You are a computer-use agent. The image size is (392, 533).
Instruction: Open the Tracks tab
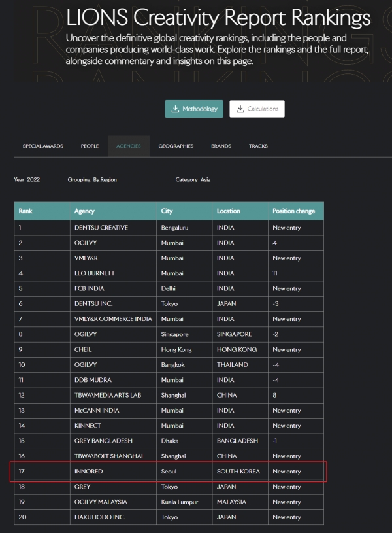pyautogui.click(x=258, y=146)
